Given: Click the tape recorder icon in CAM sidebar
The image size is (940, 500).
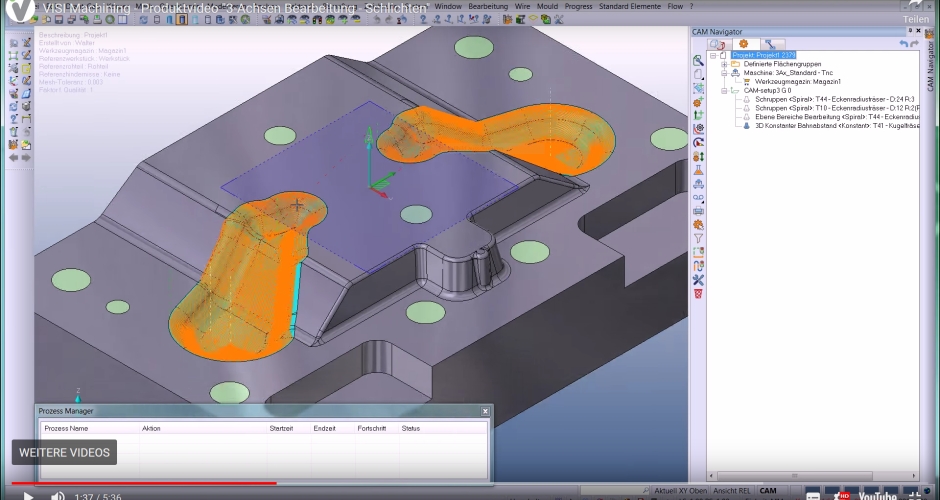Looking at the screenshot, I should tap(698, 198).
